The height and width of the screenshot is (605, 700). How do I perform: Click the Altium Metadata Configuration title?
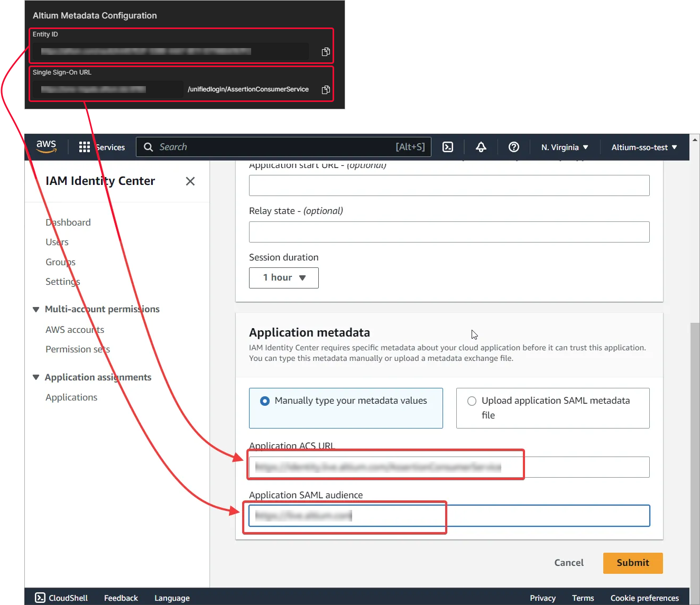95,16
